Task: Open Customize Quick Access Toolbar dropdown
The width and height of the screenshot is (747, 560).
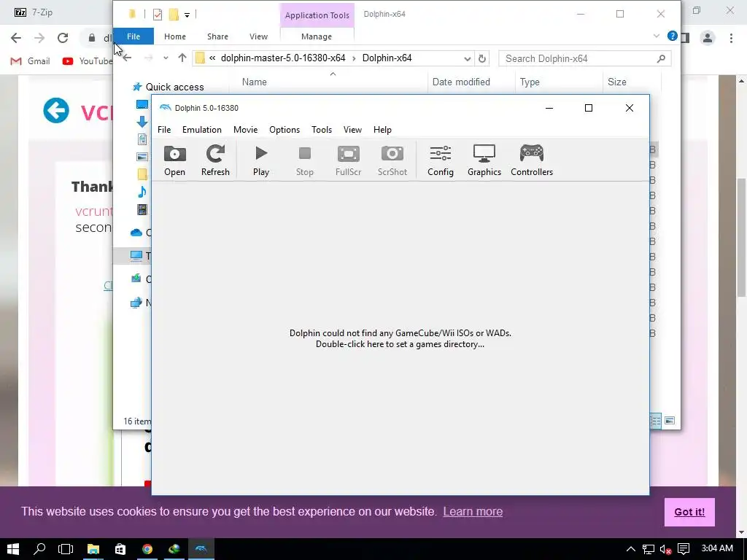Action: (187, 15)
